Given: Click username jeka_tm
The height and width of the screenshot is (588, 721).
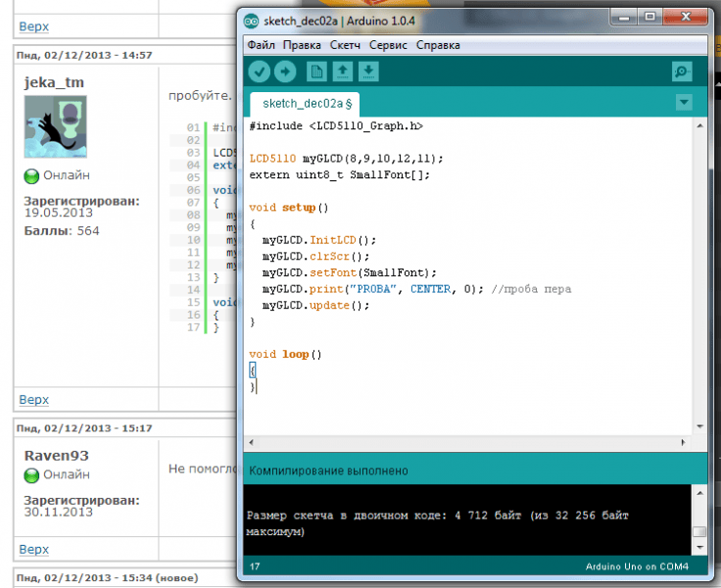Looking at the screenshot, I should pos(54,82).
